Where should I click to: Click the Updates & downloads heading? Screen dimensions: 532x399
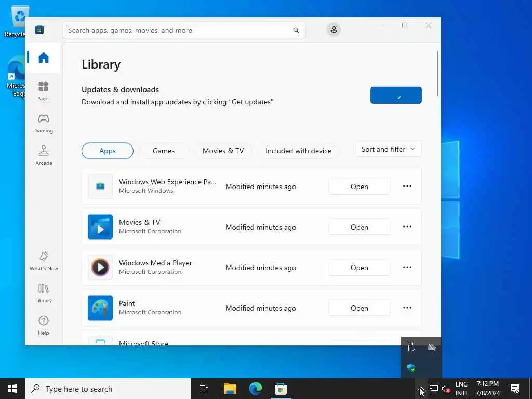point(120,89)
